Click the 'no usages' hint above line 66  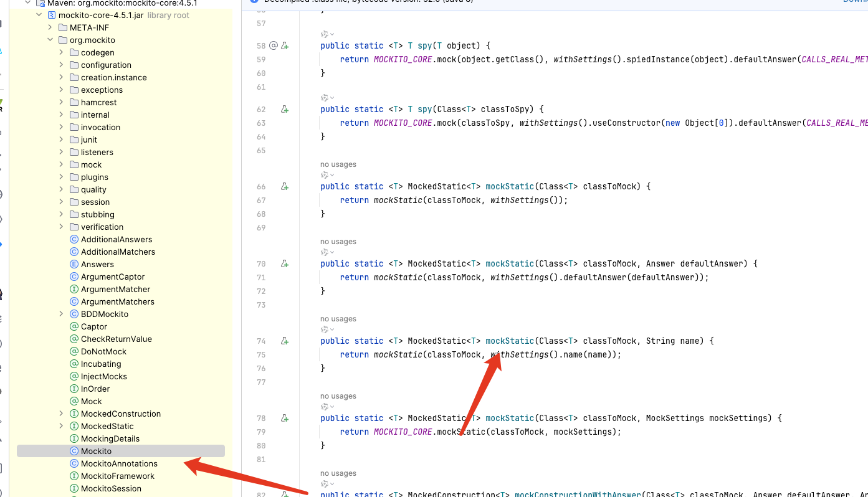[338, 164]
